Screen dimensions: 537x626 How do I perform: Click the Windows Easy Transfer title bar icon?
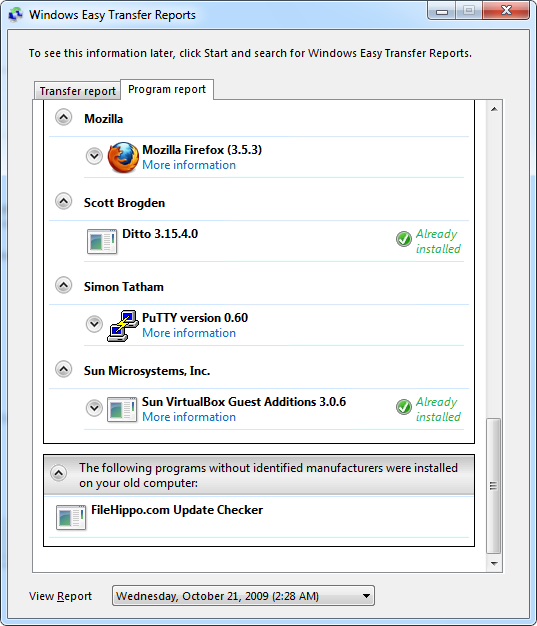point(16,15)
